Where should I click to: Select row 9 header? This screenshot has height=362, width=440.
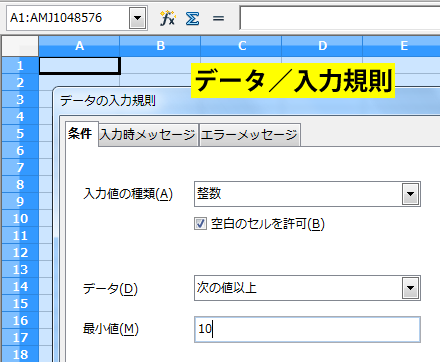pyautogui.click(x=20, y=202)
